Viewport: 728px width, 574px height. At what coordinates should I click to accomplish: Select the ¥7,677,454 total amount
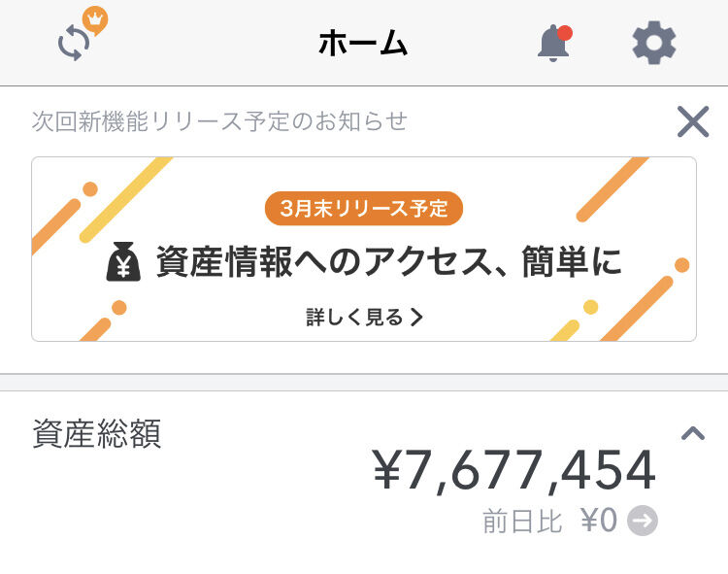coord(513,470)
